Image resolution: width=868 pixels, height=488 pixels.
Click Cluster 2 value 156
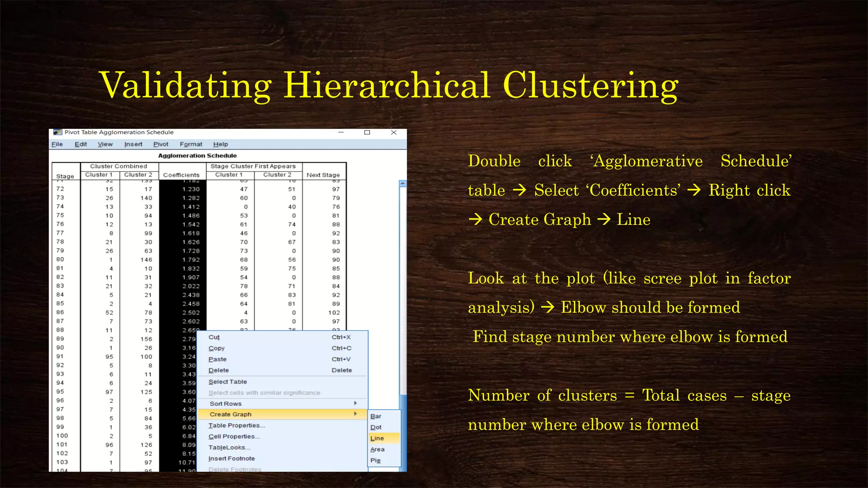146,339
